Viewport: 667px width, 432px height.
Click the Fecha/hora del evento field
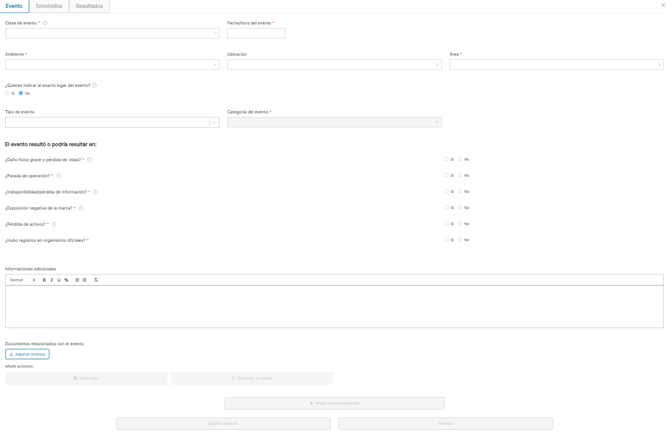click(256, 33)
